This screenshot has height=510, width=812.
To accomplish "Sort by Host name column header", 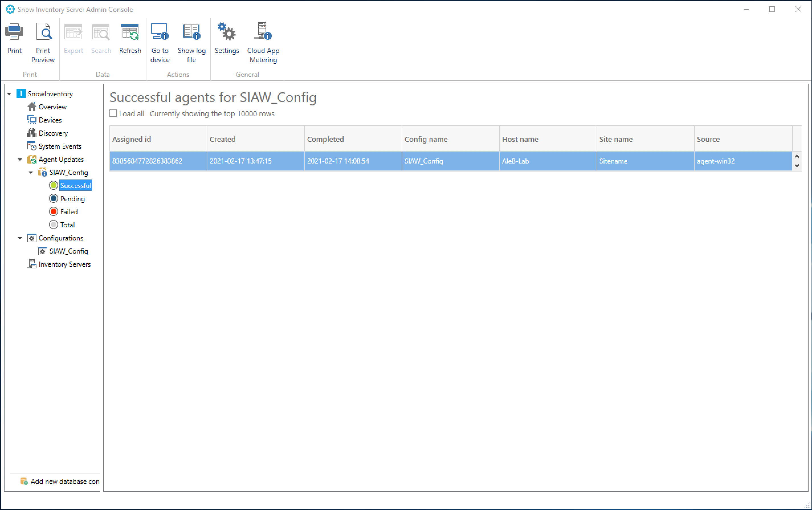I will click(x=548, y=139).
